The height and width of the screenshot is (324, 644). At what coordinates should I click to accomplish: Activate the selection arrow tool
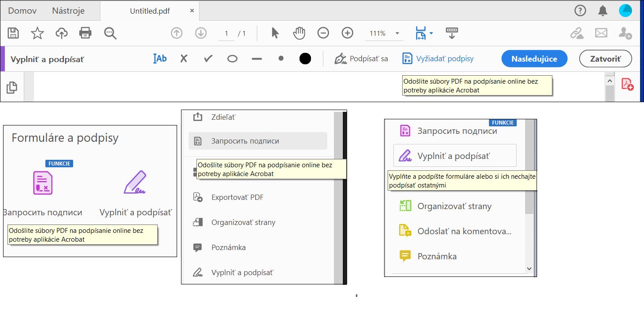[275, 33]
